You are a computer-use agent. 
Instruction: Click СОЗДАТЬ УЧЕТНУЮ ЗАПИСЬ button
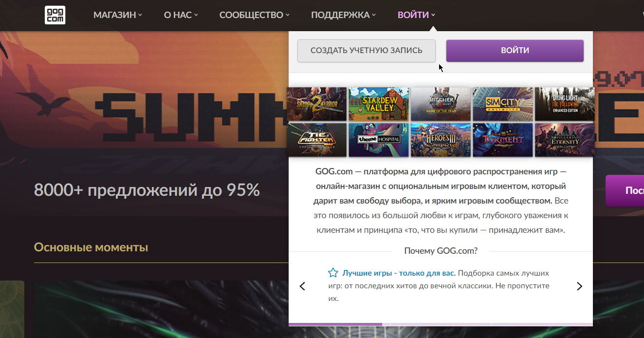click(x=367, y=51)
